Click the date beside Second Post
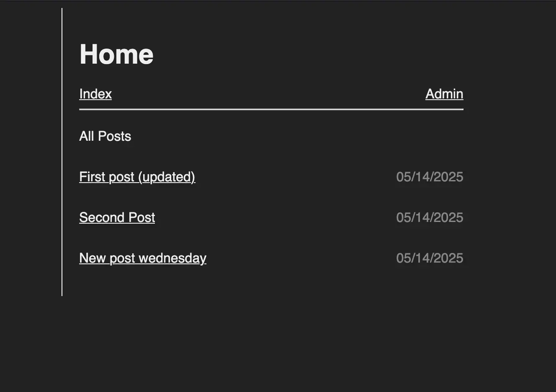Screen dimensions: 556x392 [x=430, y=217]
